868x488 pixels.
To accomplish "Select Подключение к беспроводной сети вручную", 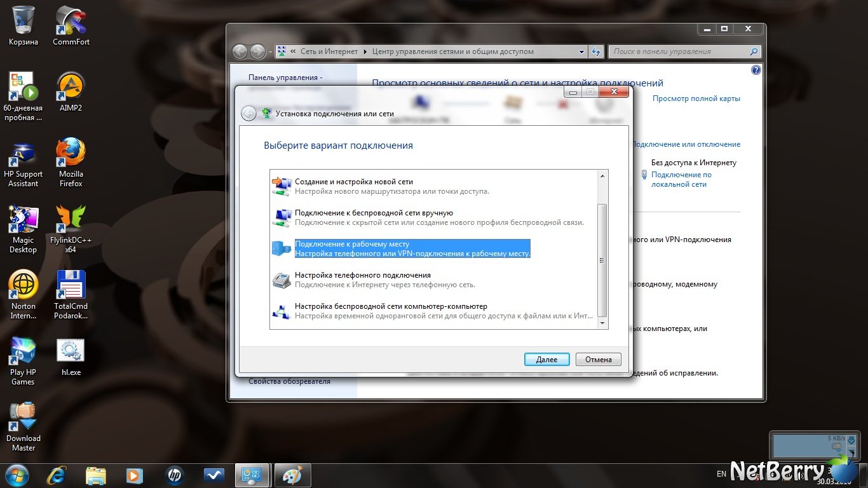I will (433, 217).
